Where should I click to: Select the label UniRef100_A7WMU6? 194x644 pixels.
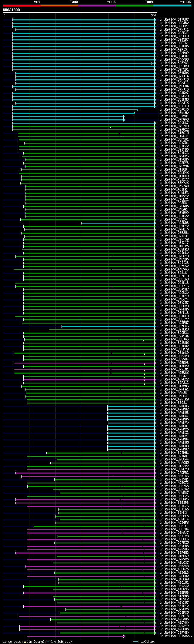(174, 406)
